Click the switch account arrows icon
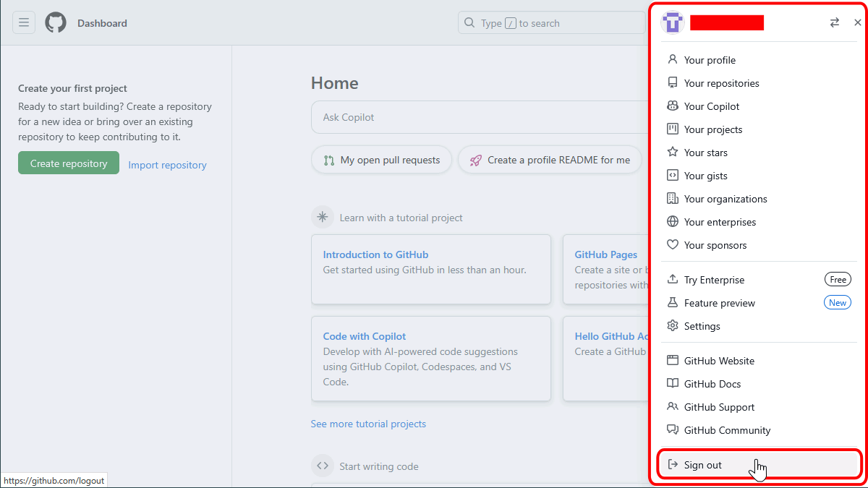 (x=835, y=23)
